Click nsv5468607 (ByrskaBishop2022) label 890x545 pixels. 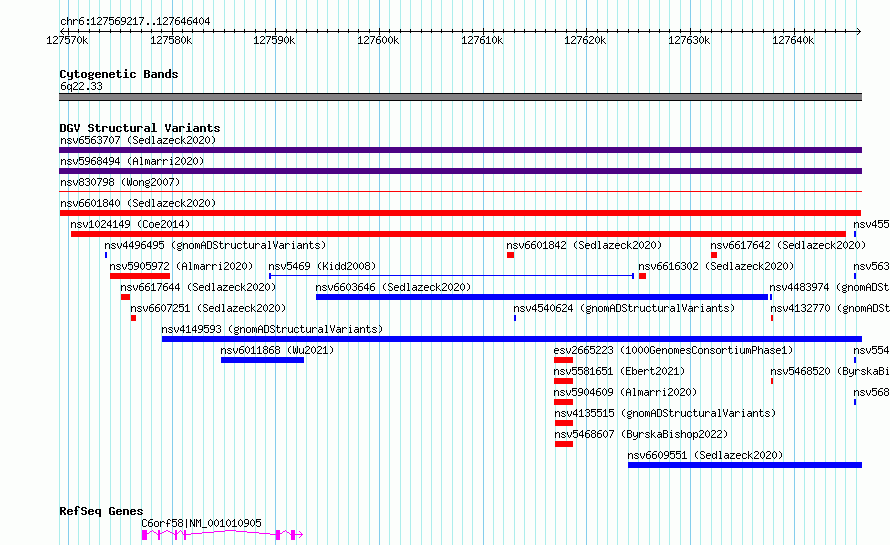coord(641,434)
